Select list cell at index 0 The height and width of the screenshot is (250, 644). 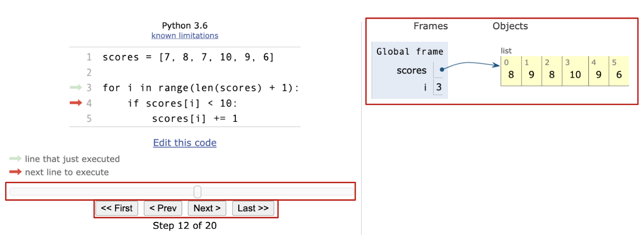(511, 72)
